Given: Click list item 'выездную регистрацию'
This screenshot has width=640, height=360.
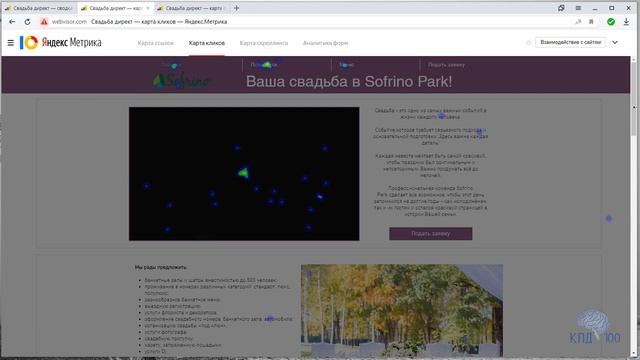Looking at the screenshot, I should pos(173,306).
